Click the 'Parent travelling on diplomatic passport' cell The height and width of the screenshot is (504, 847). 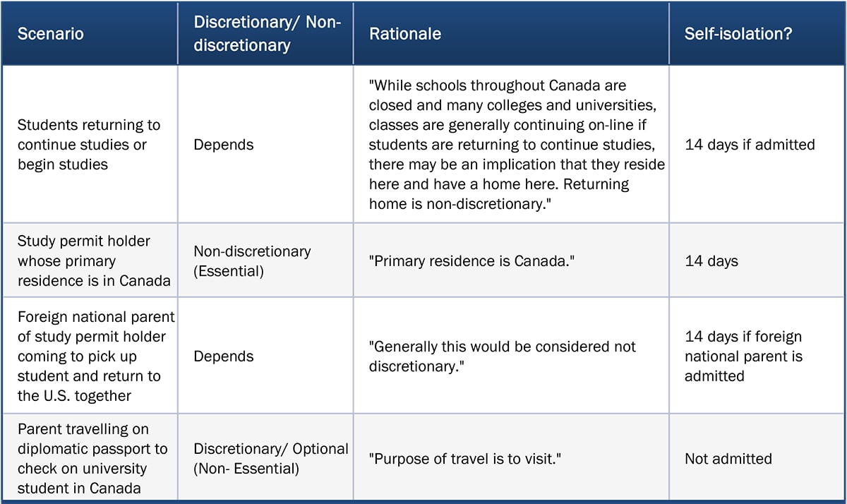92,458
